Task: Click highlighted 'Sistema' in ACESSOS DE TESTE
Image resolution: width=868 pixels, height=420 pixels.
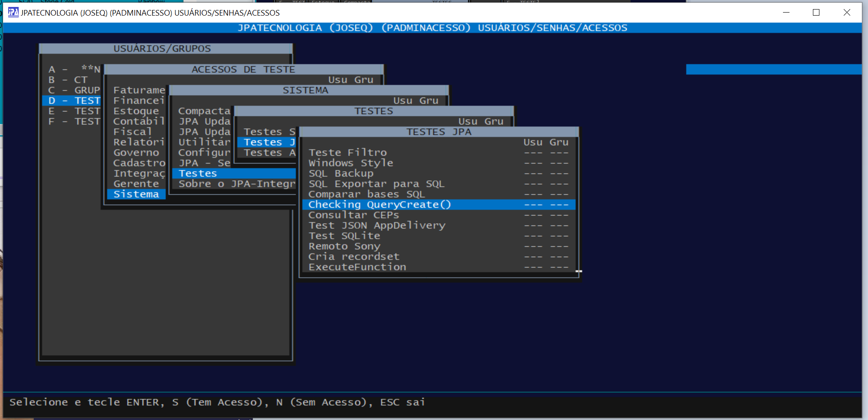Action: coord(137,194)
